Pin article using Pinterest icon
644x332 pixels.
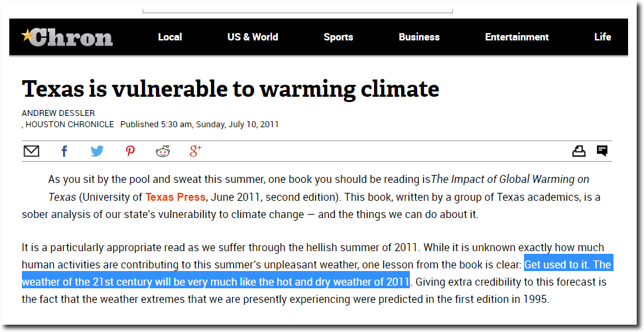tap(130, 152)
